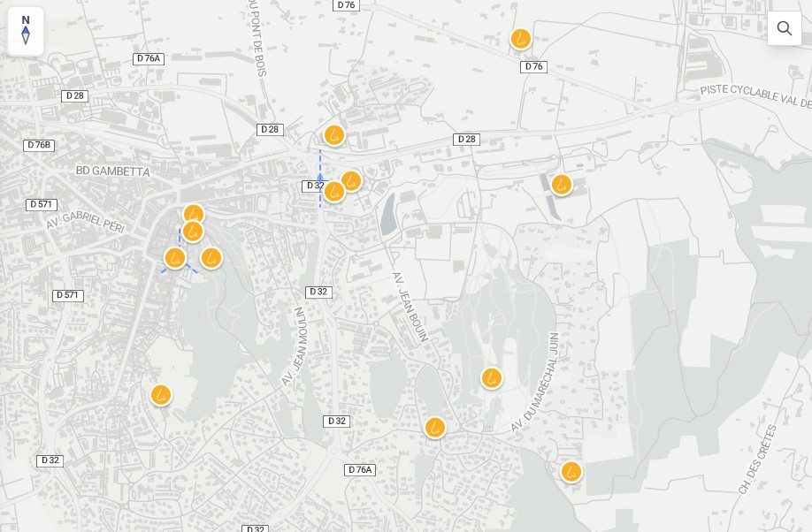812x532 pixels.
Task: Select the bottom-right marker of the western cluster
Action: (211, 258)
